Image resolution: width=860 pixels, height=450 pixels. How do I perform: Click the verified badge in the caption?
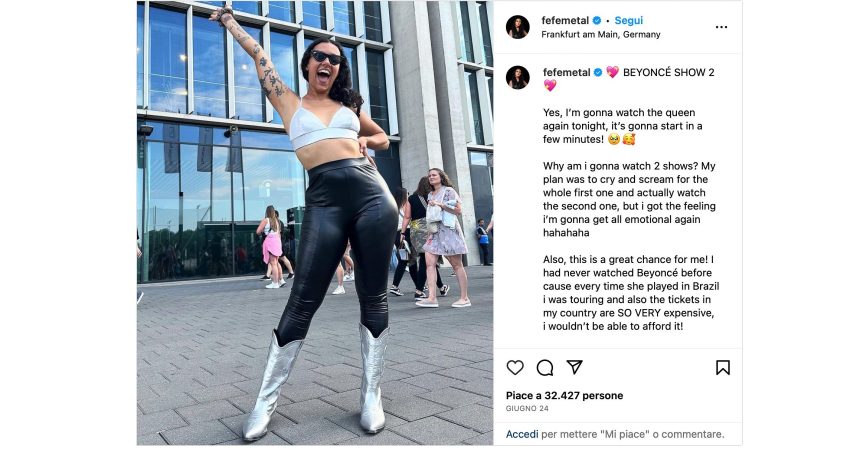tap(598, 72)
